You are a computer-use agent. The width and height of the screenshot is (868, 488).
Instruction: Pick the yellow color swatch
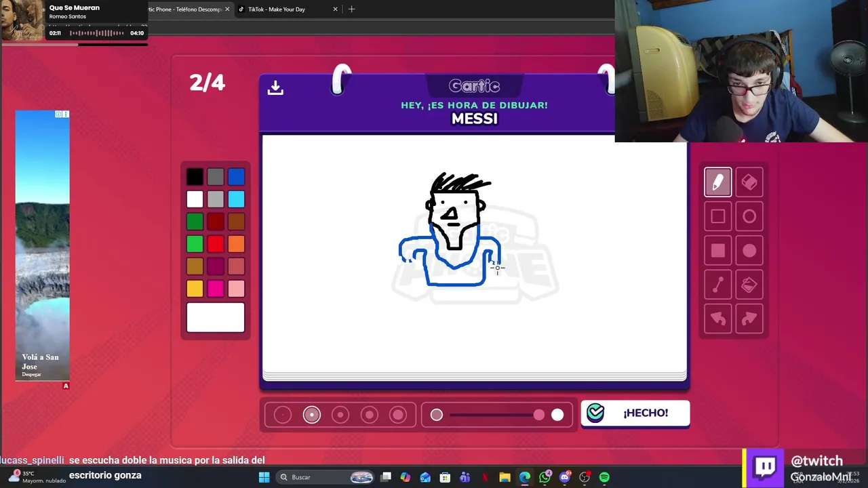tap(195, 289)
